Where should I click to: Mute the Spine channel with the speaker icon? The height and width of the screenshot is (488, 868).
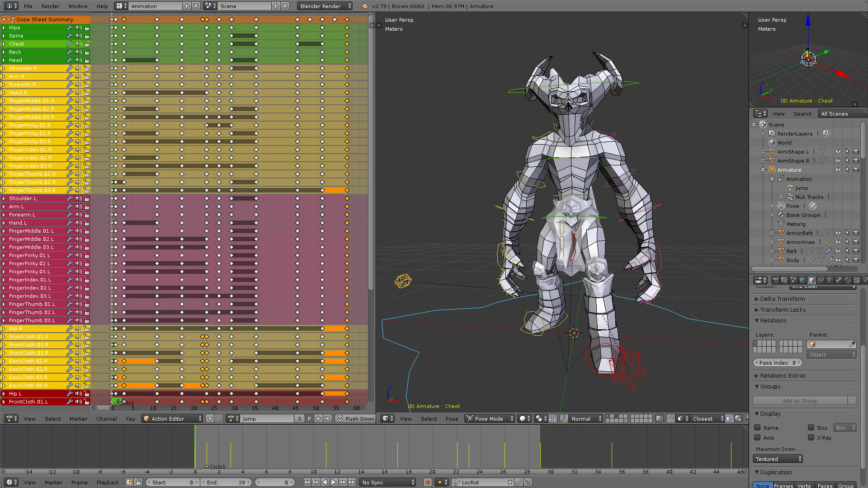(78, 36)
